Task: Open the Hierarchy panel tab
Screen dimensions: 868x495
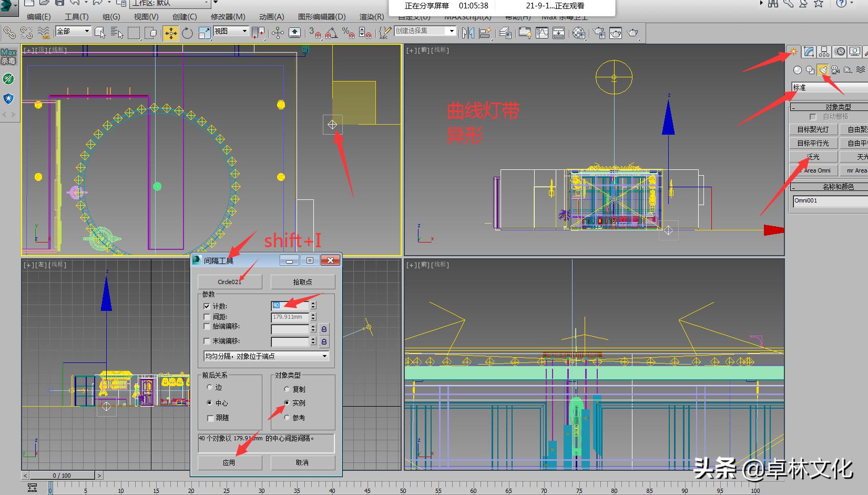Action: tap(824, 52)
